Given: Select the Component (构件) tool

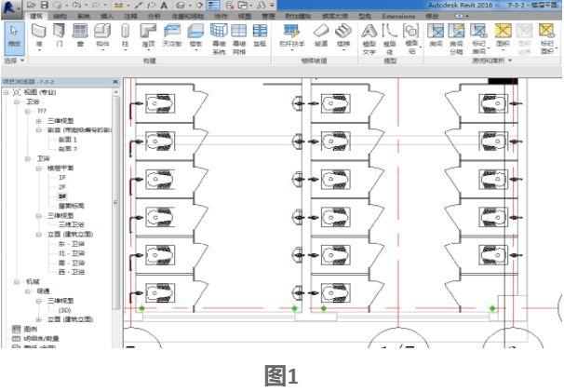Looking at the screenshot, I should (102, 36).
